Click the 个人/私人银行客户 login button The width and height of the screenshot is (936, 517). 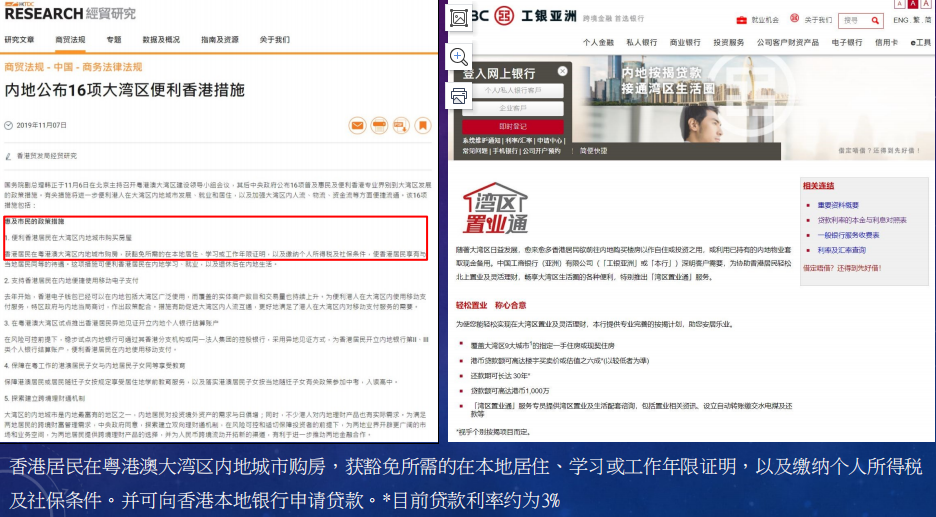pos(513,90)
